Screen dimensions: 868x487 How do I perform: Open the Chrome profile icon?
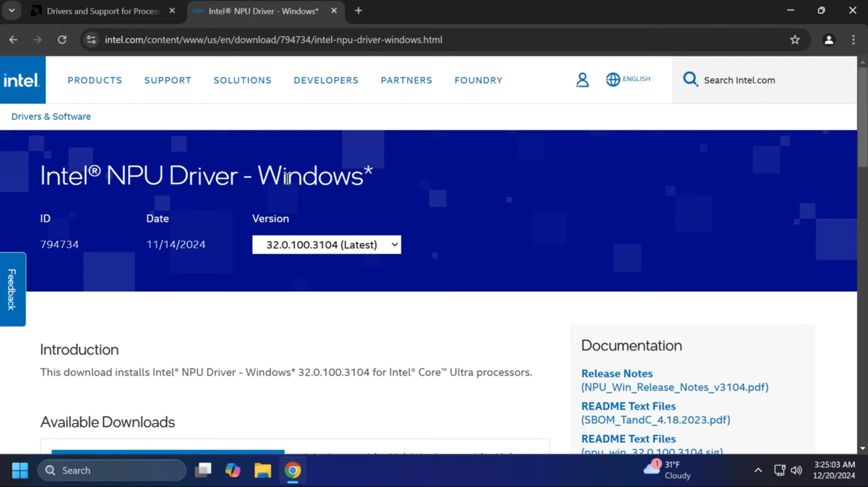pyautogui.click(x=829, y=40)
